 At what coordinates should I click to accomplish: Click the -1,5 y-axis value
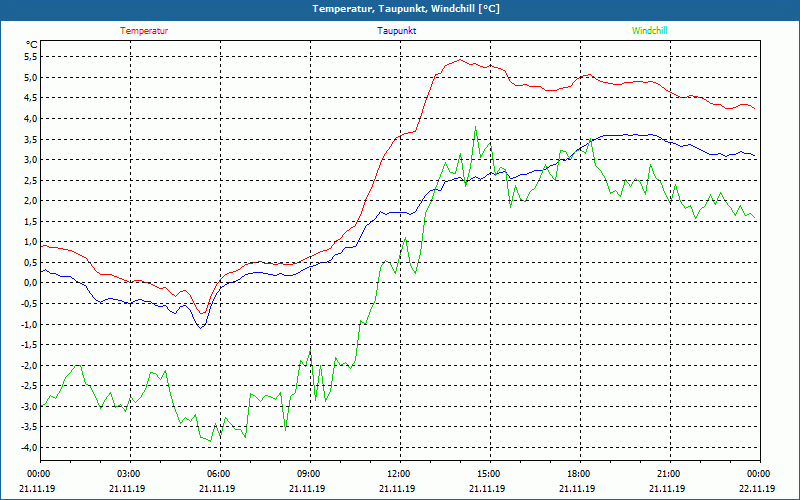pos(30,345)
